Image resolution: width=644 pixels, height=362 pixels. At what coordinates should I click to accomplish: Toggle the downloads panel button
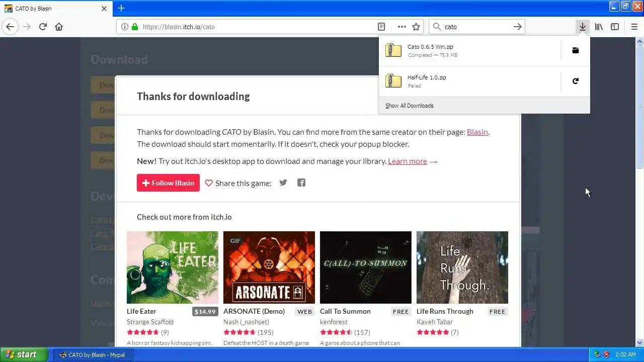click(582, 27)
